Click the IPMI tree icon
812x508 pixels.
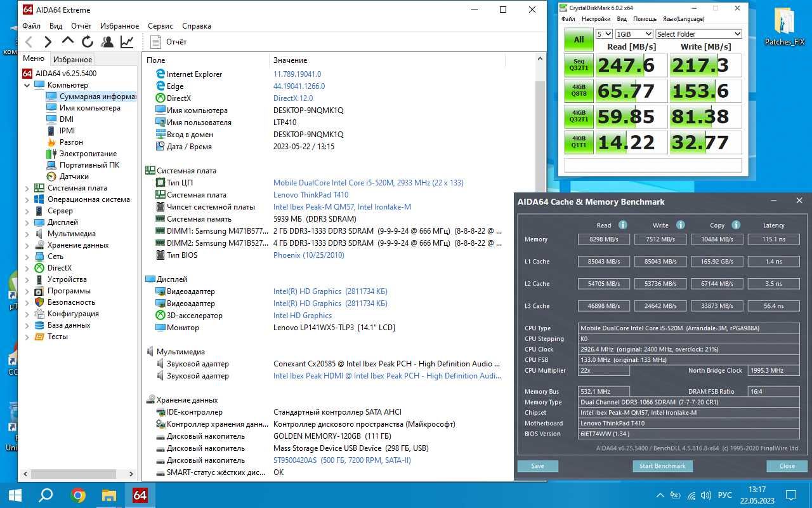51,131
